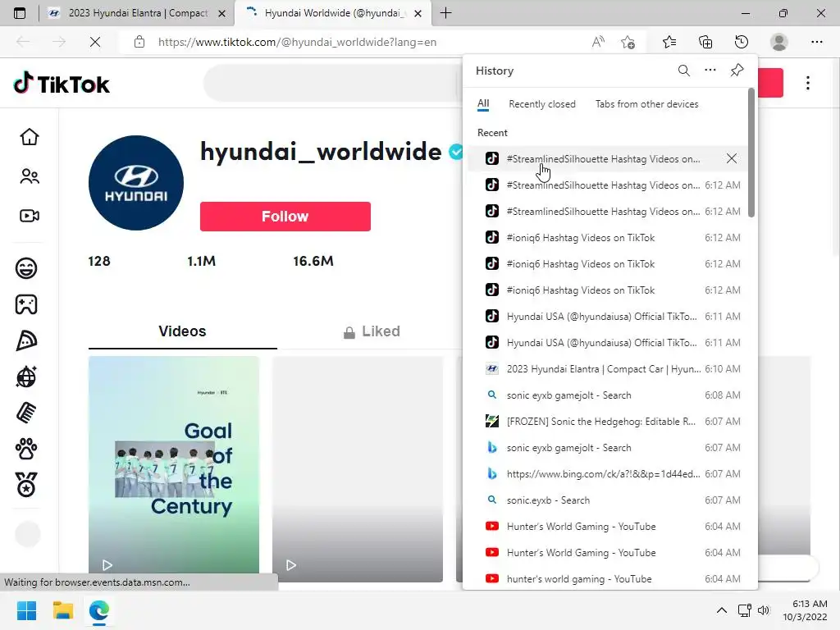This screenshot has width=840, height=630.
Task: Click Microsoft Edge taskbar icon
Action: click(99, 610)
